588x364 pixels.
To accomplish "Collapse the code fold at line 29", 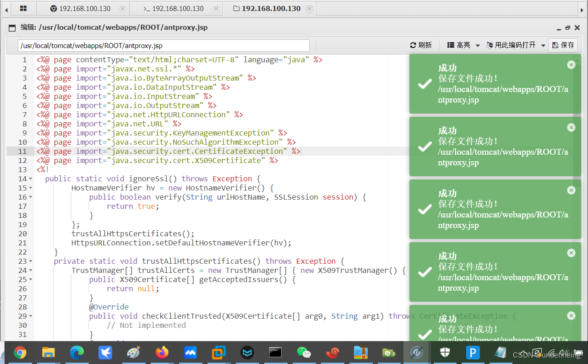I will (x=31, y=316).
